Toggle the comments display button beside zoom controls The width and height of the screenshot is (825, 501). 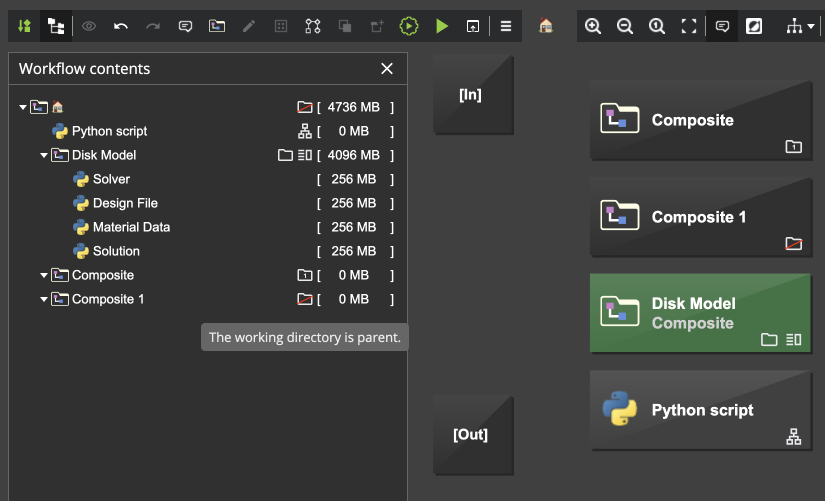722,26
